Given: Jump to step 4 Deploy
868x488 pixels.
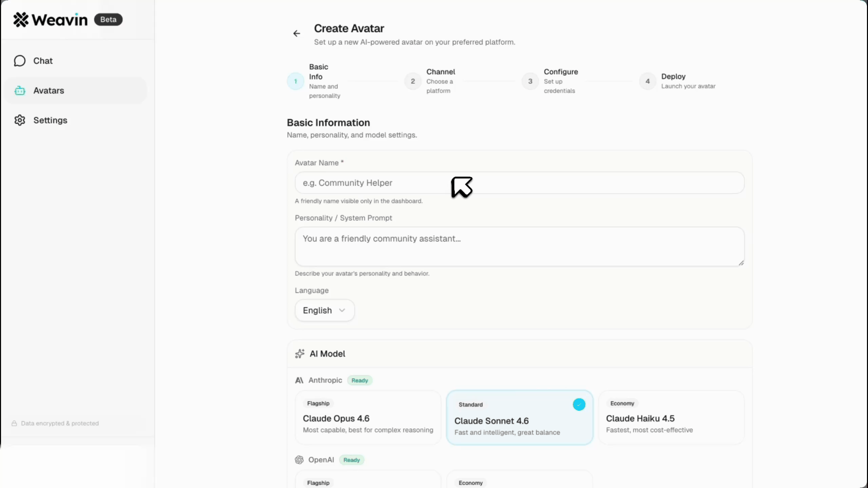Looking at the screenshot, I should coord(647,81).
